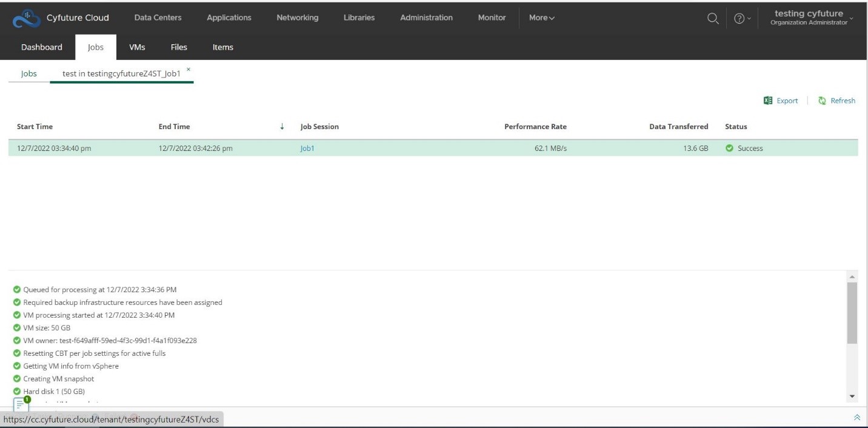Viewport: 868px width, 428px height.
Task: Click check icon beside Creating VM snapshot
Action: pyautogui.click(x=16, y=378)
